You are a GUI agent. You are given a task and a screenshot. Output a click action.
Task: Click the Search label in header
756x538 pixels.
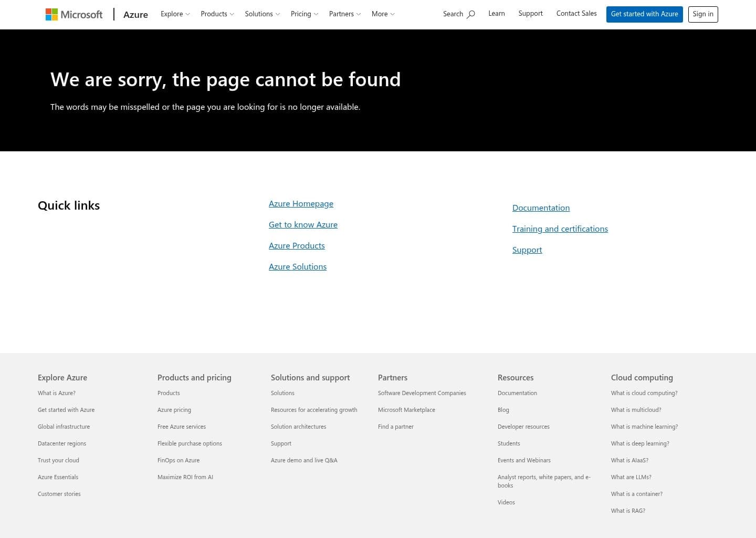[453, 14]
